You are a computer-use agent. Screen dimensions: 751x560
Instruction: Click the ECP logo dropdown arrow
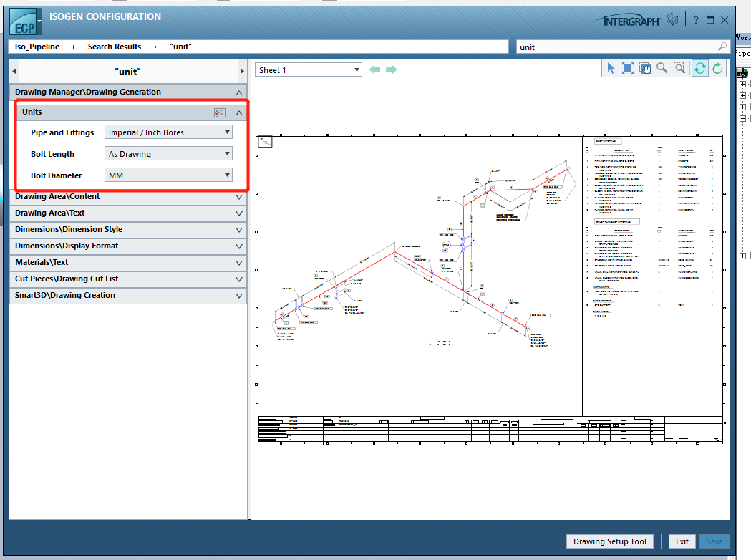tap(39, 21)
